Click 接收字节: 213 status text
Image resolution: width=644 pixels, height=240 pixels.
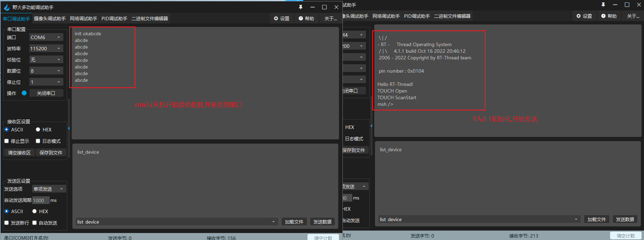pyautogui.click(x=524, y=236)
